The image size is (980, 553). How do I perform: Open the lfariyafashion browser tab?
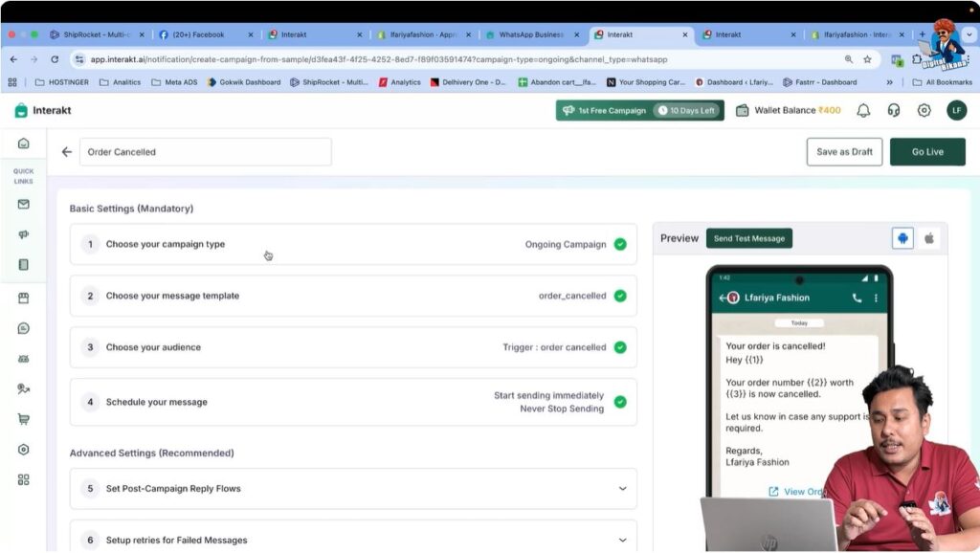pyautogui.click(x=855, y=33)
